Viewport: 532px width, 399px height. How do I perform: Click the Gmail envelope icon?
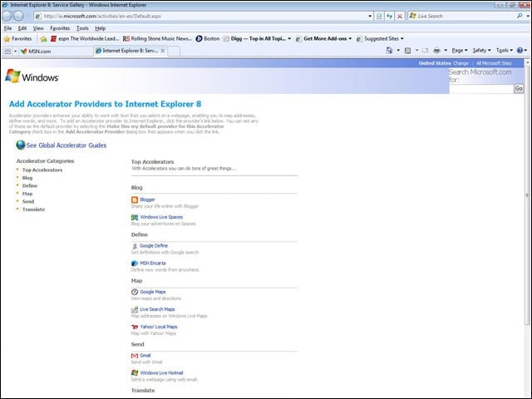click(x=135, y=356)
